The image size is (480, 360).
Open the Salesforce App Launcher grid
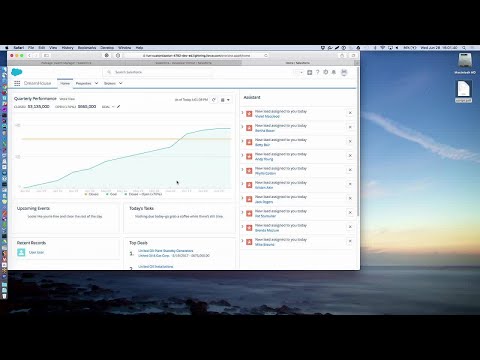coord(17,83)
